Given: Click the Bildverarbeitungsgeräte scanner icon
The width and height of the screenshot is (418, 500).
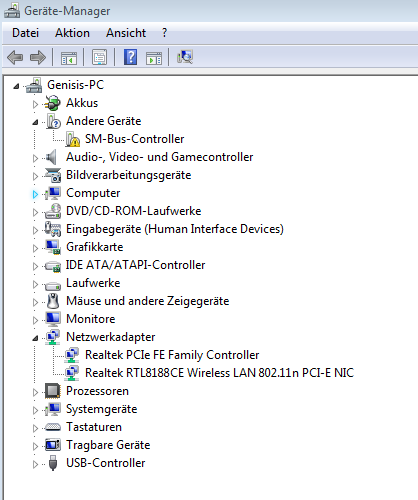Looking at the screenshot, I should (x=53, y=175).
